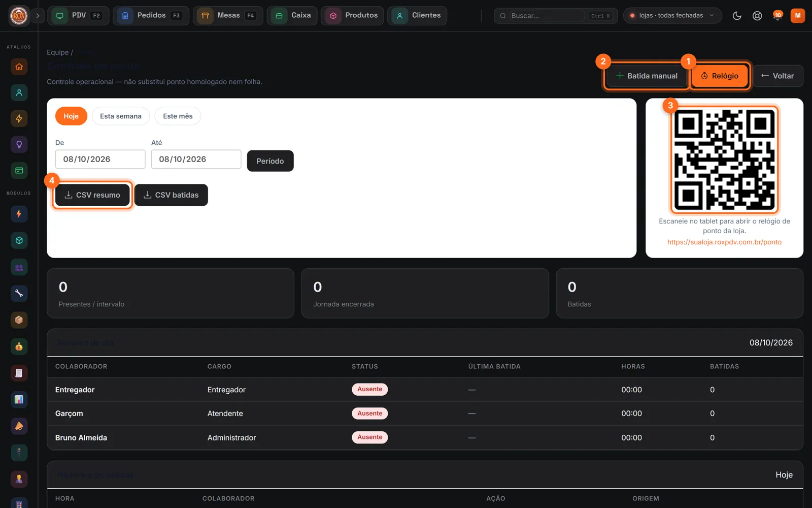The height and width of the screenshot is (508, 812).
Task: Open the receipt paper module icon
Action: 19,373
